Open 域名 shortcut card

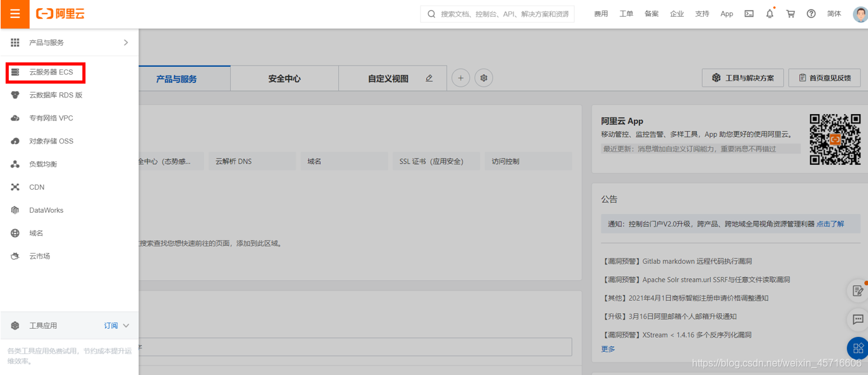(344, 161)
